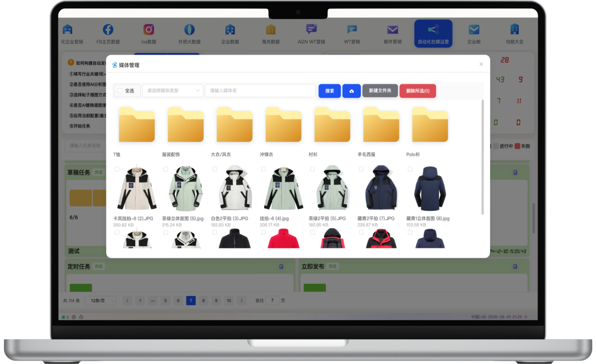Go to the next page using the pagination arrow

coord(242,301)
